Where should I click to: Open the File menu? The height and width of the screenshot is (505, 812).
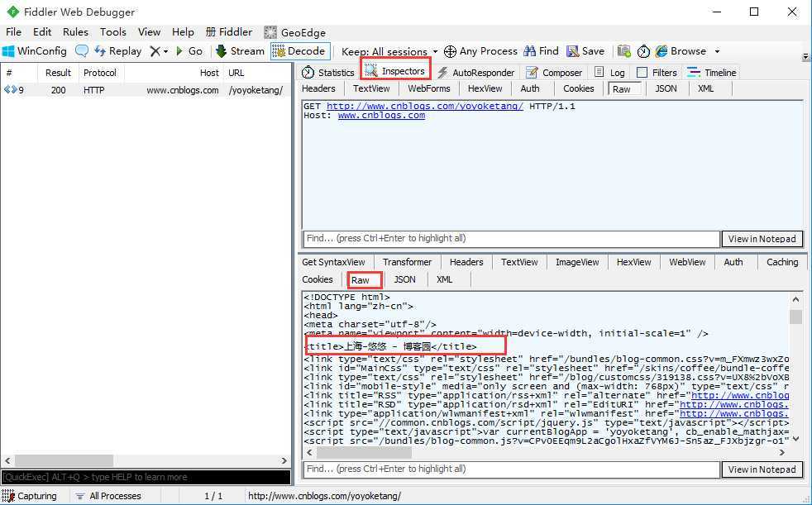pyautogui.click(x=13, y=32)
